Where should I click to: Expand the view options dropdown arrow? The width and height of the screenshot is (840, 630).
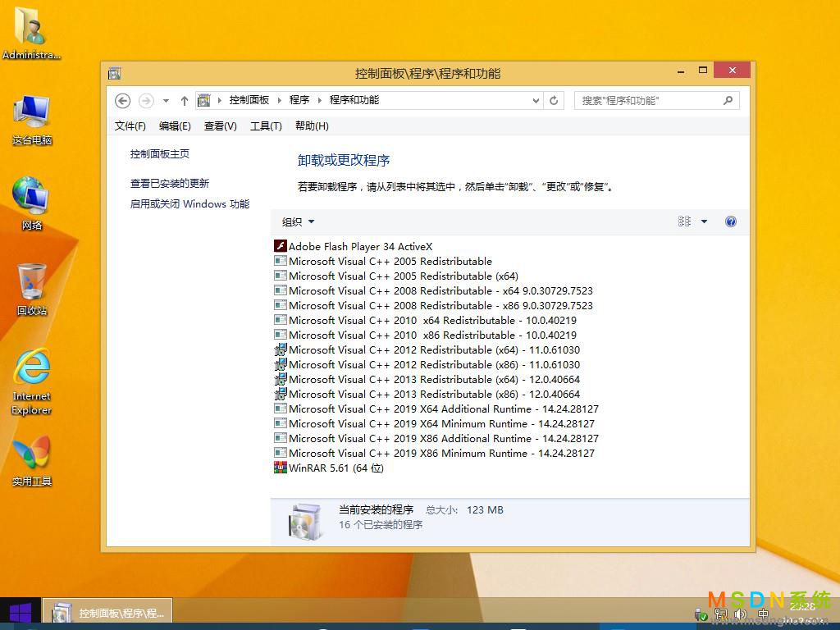pyautogui.click(x=704, y=221)
